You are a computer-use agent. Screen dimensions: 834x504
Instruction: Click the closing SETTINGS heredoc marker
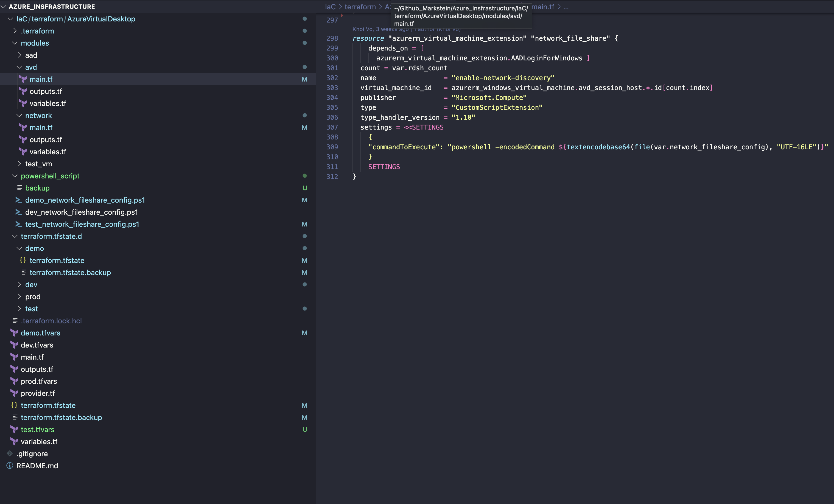[384, 167]
